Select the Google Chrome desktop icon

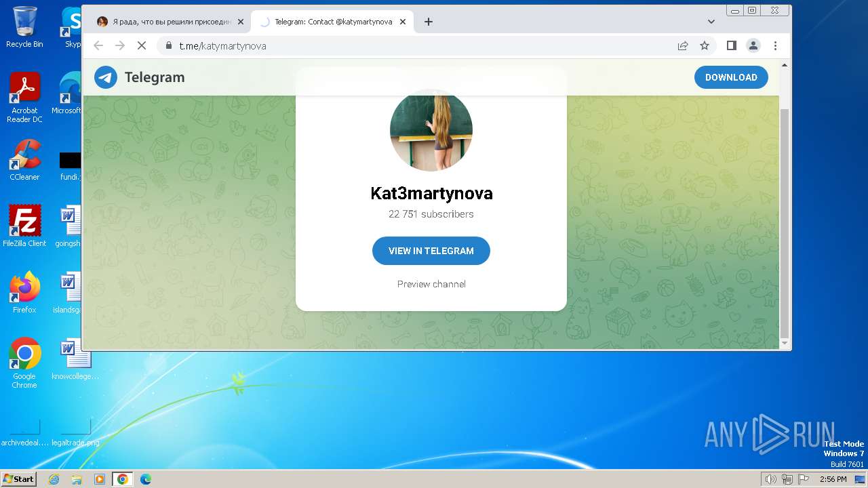pyautogui.click(x=24, y=363)
